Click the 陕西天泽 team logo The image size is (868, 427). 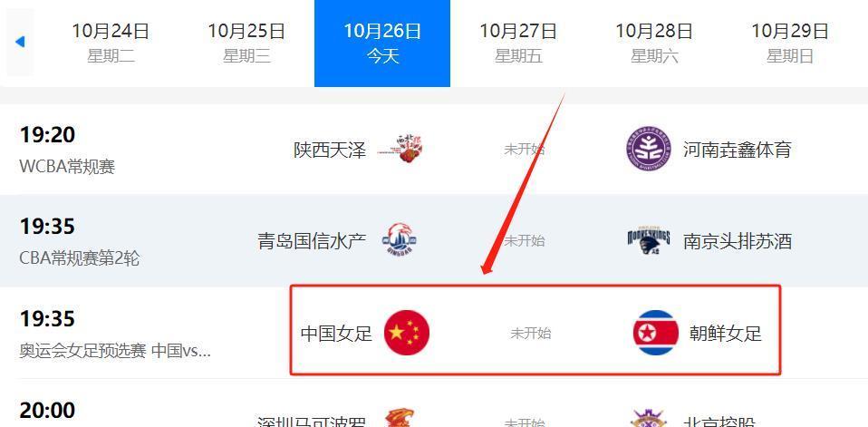[406, 149]
